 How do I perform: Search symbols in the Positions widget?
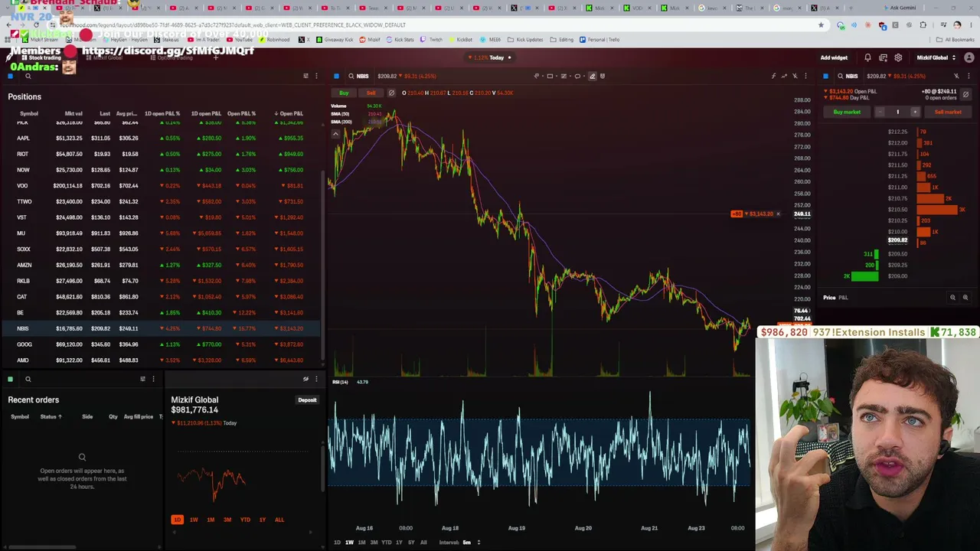coord(28,76)
